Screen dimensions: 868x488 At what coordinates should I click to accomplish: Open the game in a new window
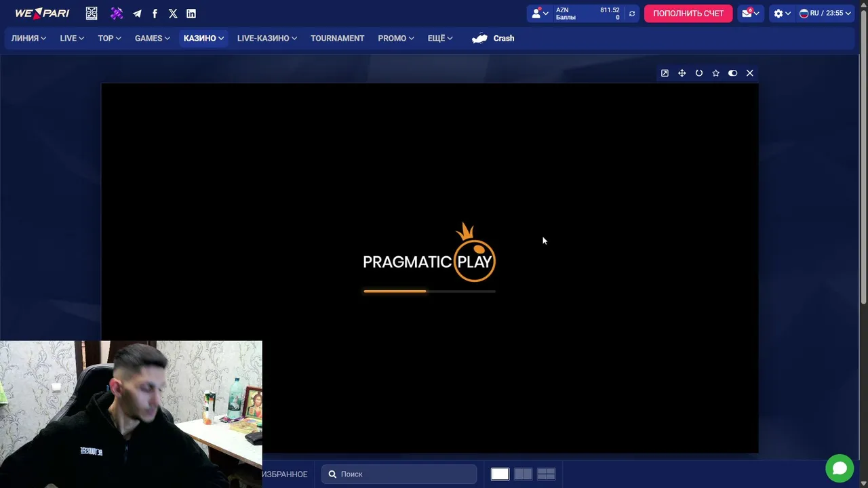pyautogui.click(x=665, y=73)
